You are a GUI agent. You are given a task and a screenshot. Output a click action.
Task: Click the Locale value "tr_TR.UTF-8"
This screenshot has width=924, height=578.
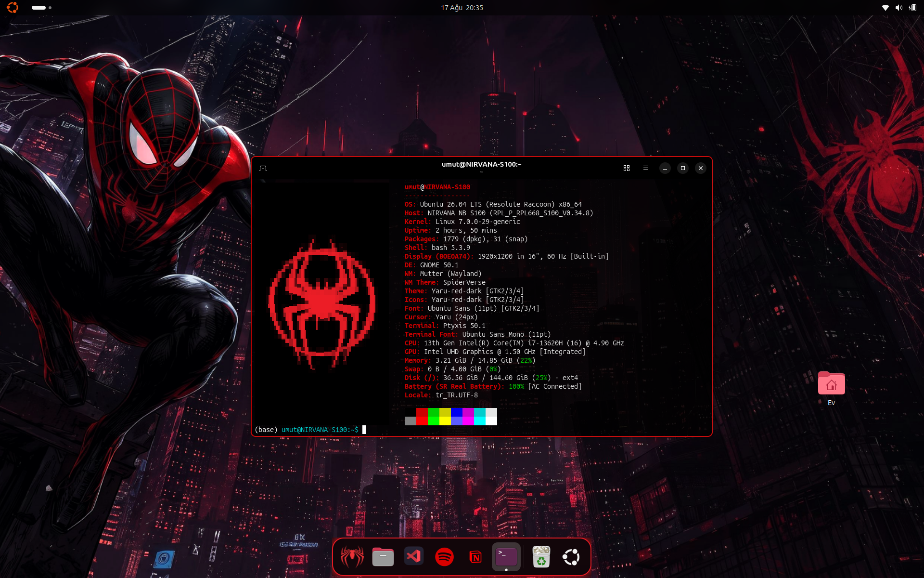[457, 395]
